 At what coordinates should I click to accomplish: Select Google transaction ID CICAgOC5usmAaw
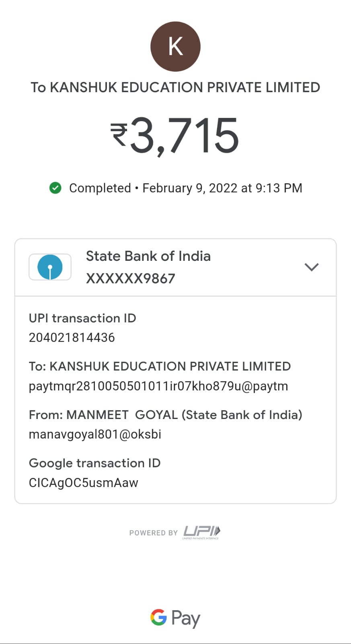pos(84,483)
